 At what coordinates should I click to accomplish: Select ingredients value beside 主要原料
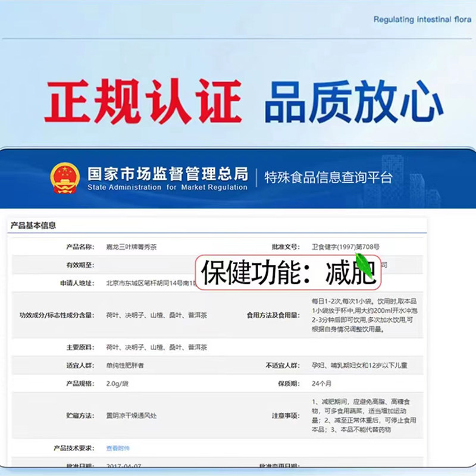click(156, 347)
